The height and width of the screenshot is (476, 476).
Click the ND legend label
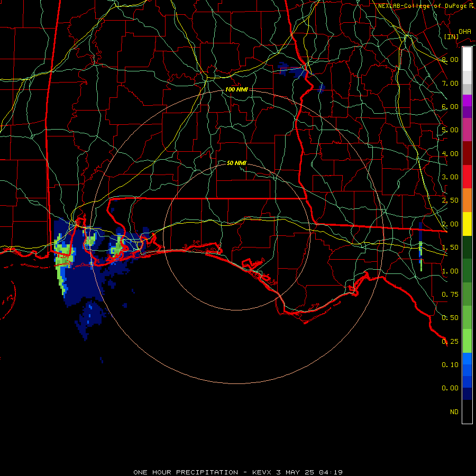pos(454,412)
